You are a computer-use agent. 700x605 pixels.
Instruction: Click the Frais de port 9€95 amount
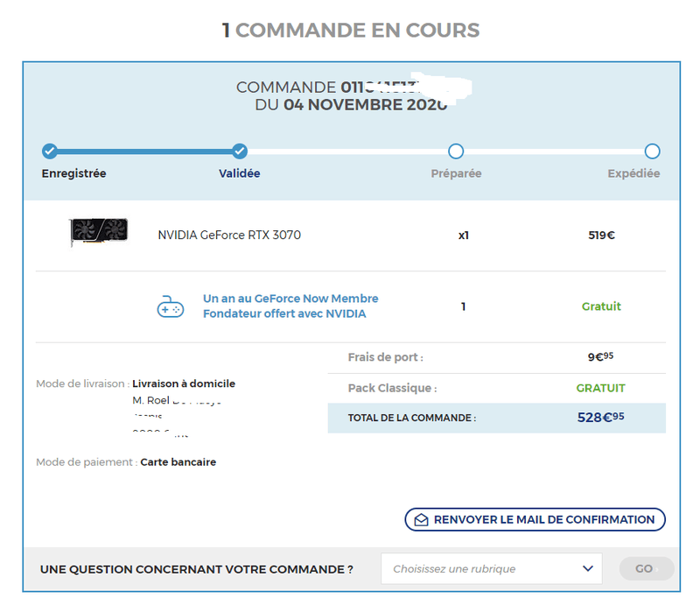tap(600, 356)
